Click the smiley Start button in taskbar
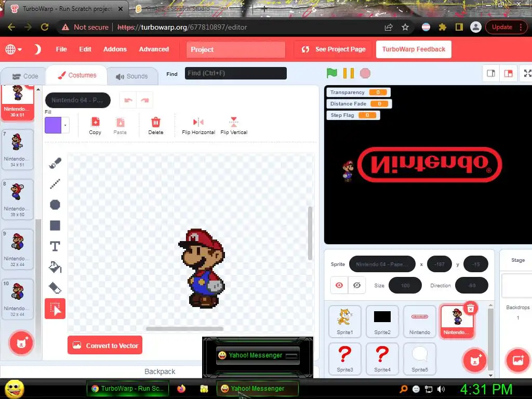The height and width of the screenshot is (399, 532). point(14,389)
